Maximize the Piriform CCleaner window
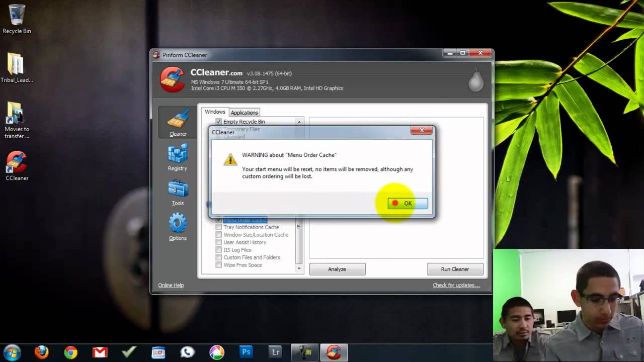This screenshot has width=644, height=362. click(463, 53)
